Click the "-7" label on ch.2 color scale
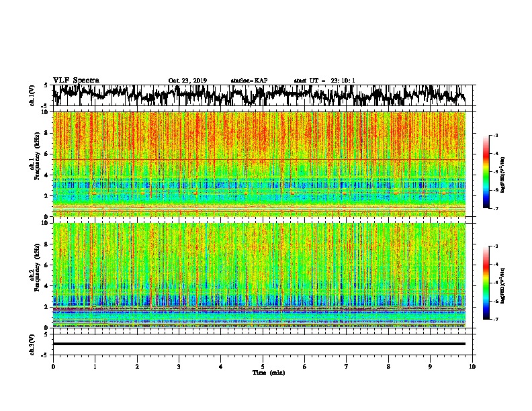Viewport: 532px width, 411px height. pyautogui.click(x=495, y=319)
